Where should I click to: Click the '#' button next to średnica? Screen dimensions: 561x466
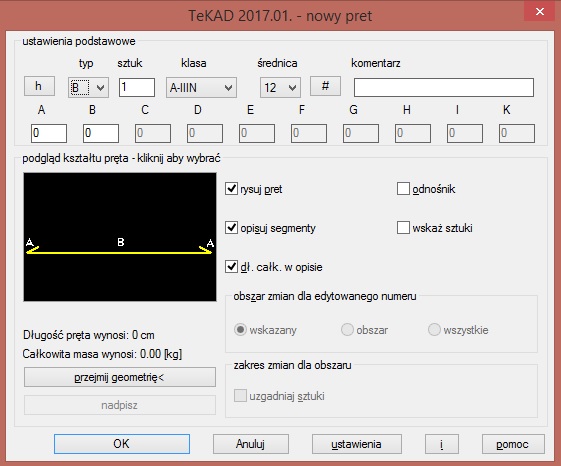(325, 86)
